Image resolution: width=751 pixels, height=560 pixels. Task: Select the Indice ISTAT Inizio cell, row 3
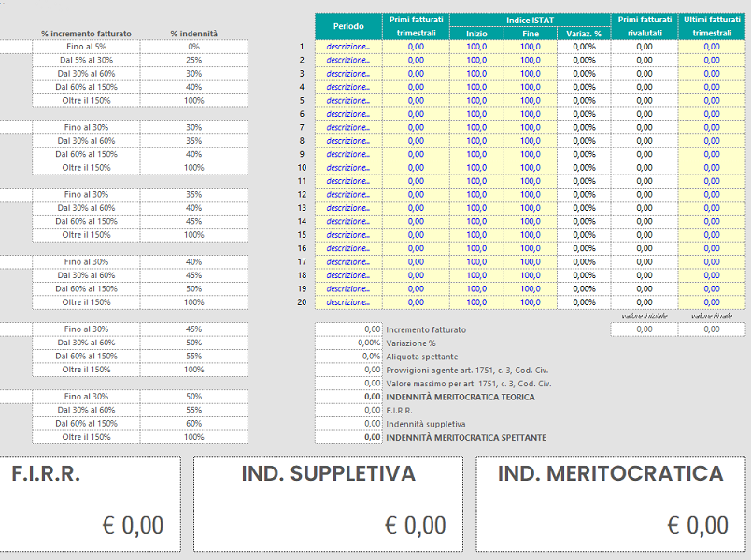pyautogui.click(x=476, y=73)
